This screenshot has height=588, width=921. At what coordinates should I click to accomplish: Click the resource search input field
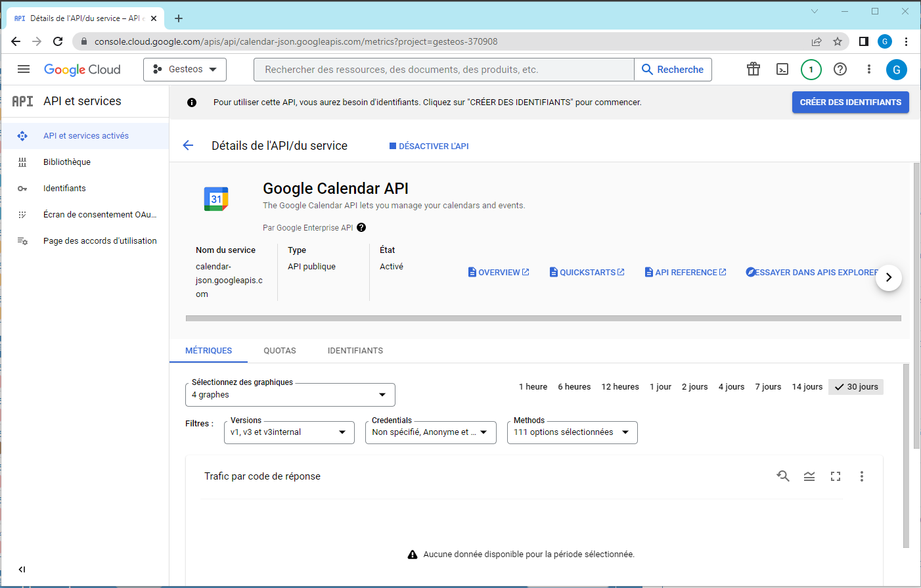[443, 70]
